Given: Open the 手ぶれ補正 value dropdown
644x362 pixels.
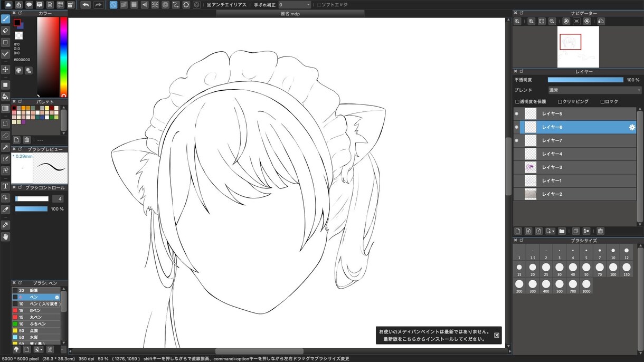Looking at the screenshot, I should click(295, 5).
